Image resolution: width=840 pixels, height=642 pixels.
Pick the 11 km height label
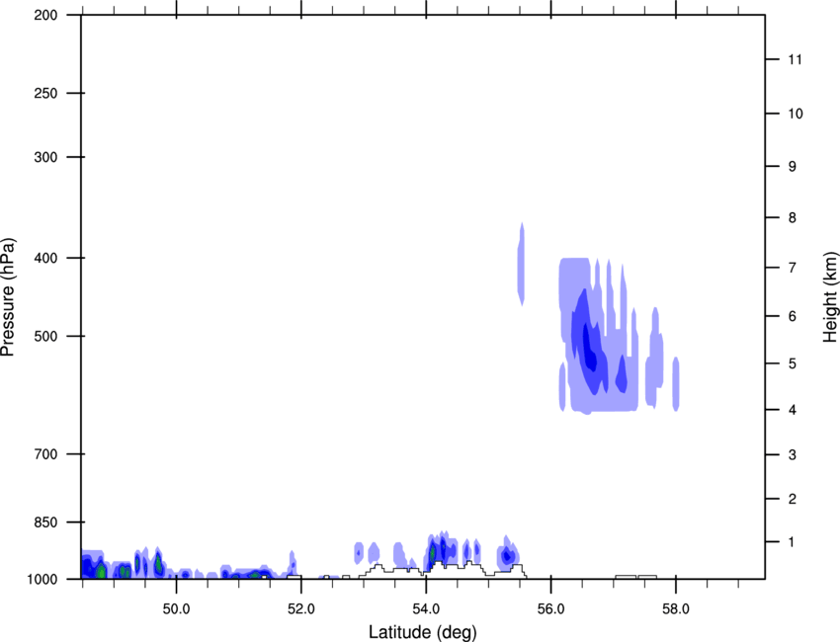tap(795, 59)
